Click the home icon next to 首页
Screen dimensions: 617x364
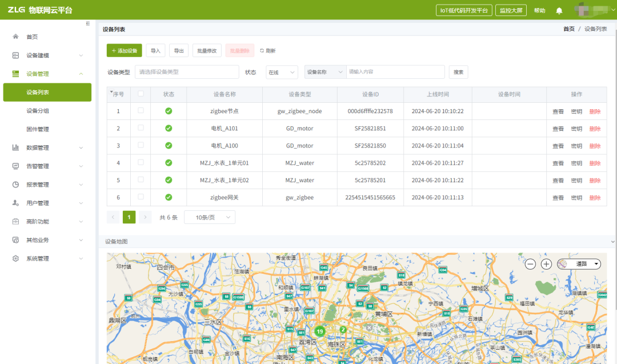click(16, 37)
